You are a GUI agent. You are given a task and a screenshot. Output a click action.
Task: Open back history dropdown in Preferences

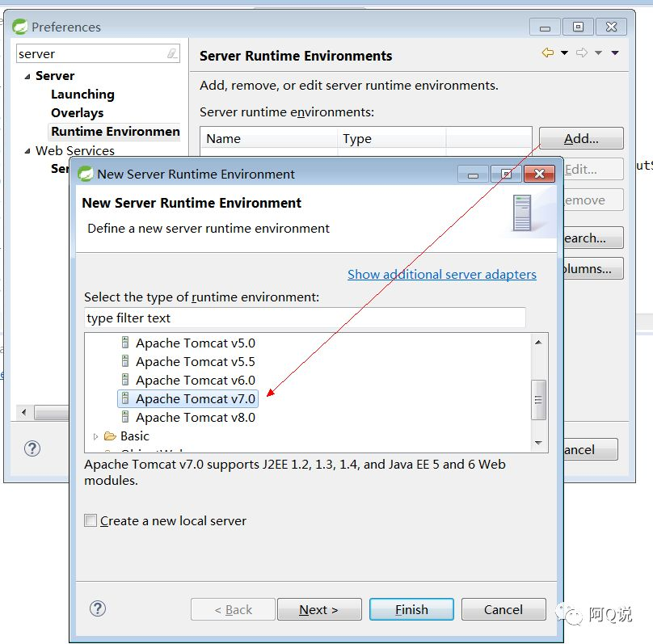tap(564, 53)
